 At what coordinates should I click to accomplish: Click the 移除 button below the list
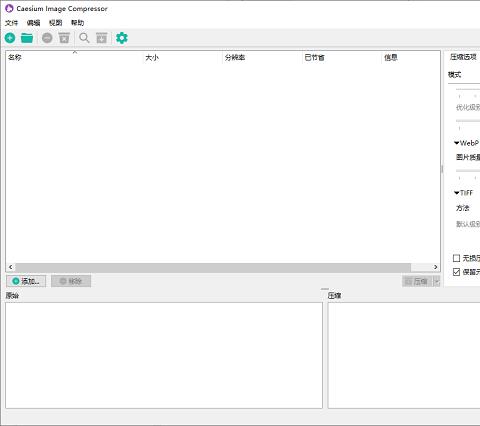pos(71,281)
